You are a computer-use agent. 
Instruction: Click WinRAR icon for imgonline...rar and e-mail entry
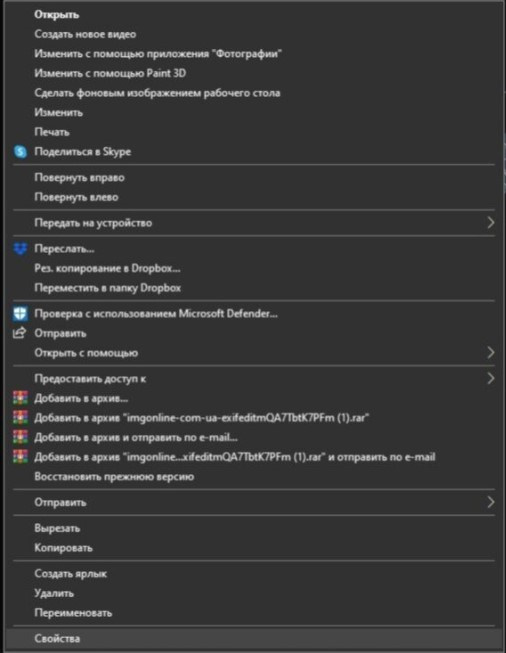tap(20, 457)
